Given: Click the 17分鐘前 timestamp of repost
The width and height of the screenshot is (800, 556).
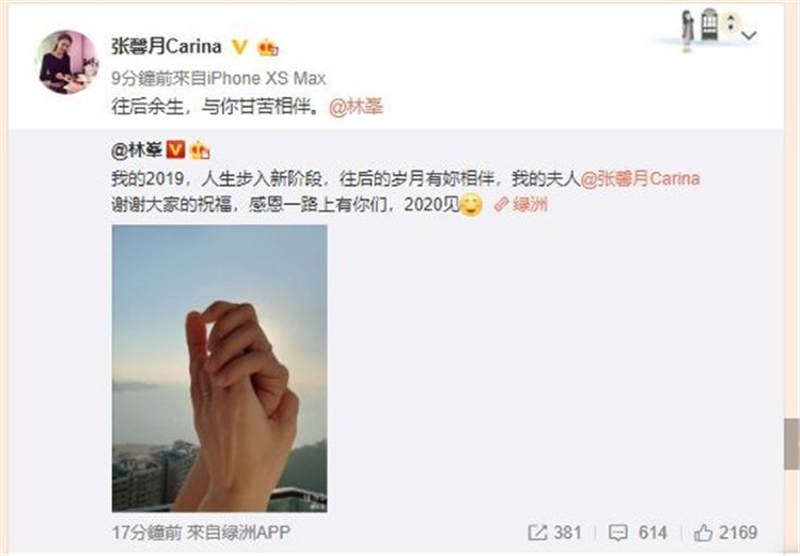Looking at the screenshot, I should 146,533.
